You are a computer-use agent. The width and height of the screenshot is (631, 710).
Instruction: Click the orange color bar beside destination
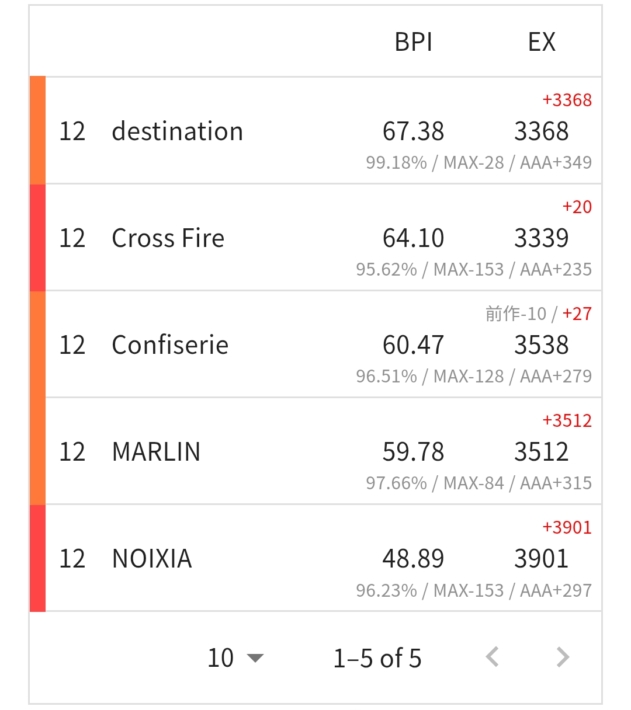tap(38, 131)
